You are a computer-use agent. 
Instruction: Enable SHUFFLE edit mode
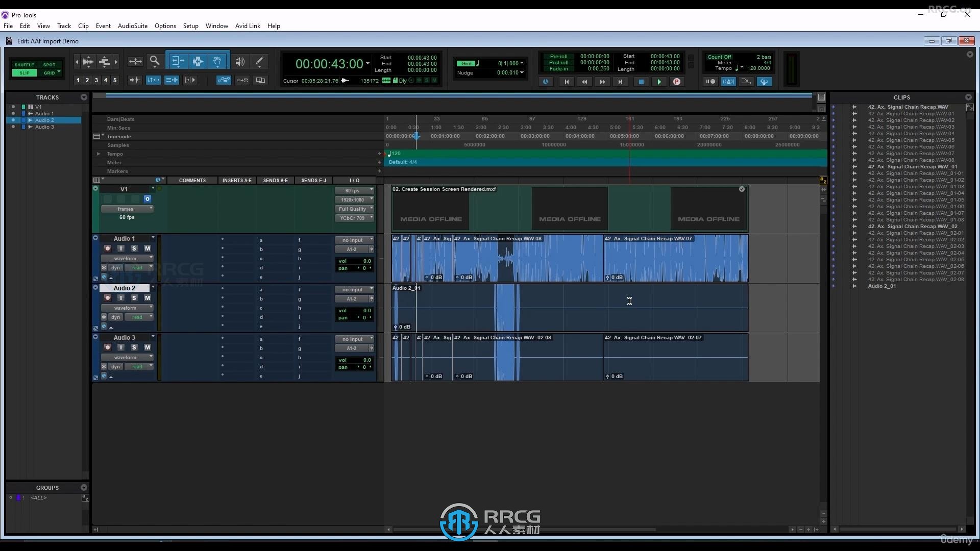(x=24, y=65)
